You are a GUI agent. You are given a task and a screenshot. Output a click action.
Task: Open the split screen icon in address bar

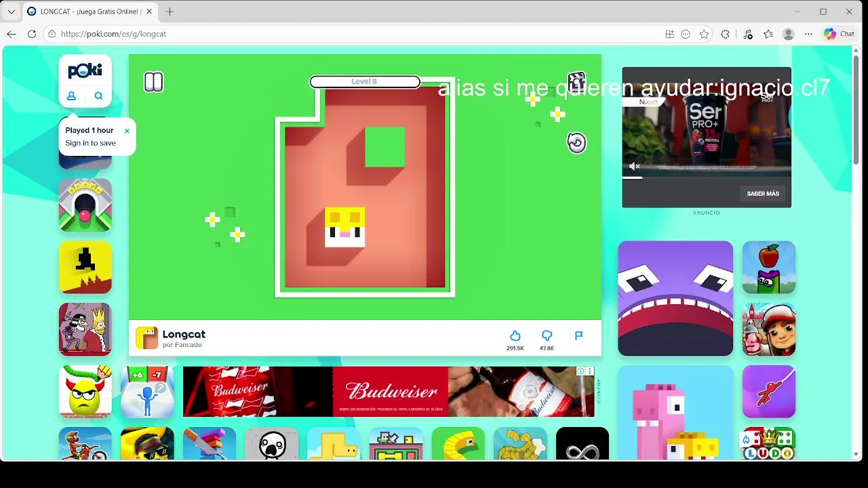click(x=669, y=34)
